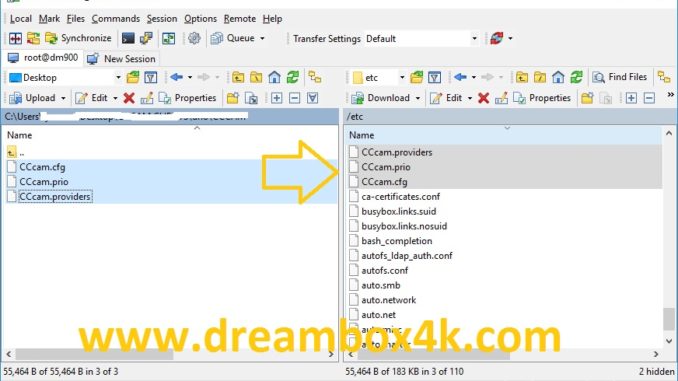The image size is (678, 381).
Task: Refresh the remote etc directory
Action: [576, 77]
